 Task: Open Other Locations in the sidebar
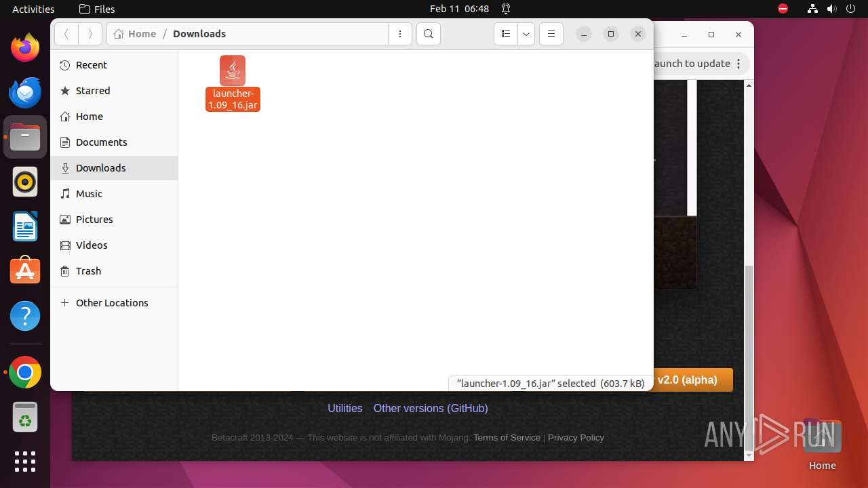click(x=114, y=303)
